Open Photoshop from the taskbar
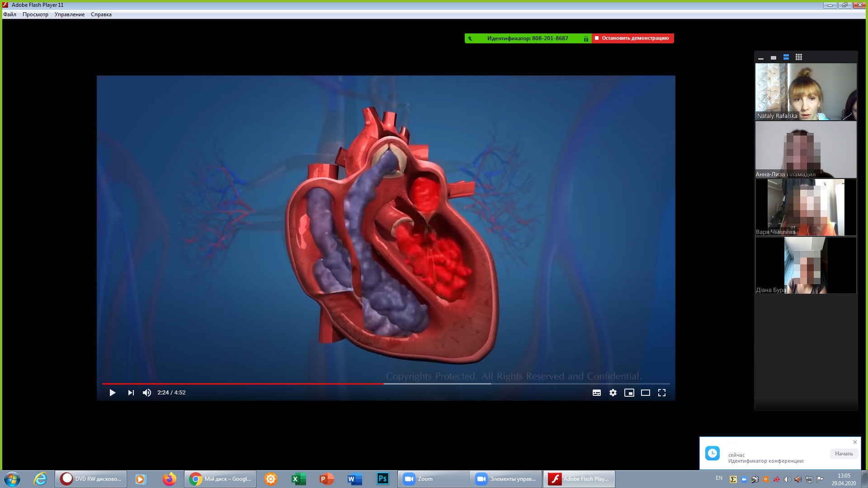Image resolution: width=868 pixels, height=488 pixels. coord(382,479)
